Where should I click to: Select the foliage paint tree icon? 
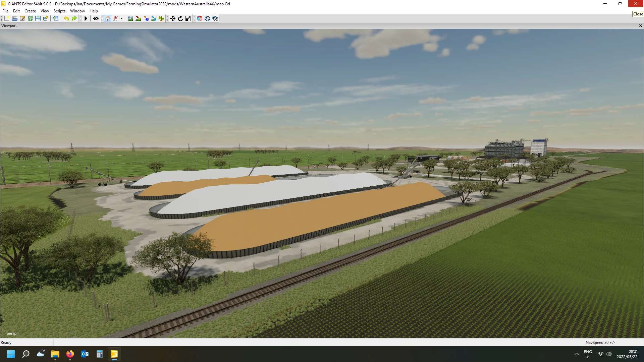click(x=161, y=18)
